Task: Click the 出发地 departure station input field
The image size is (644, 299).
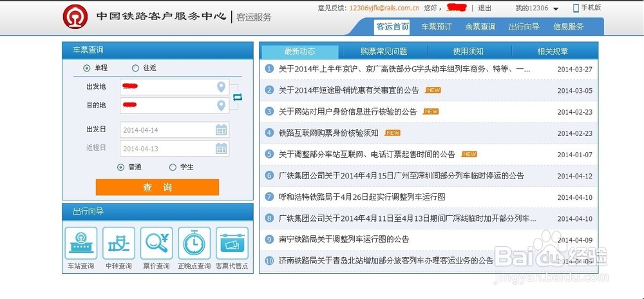Action: pos(175,87)
